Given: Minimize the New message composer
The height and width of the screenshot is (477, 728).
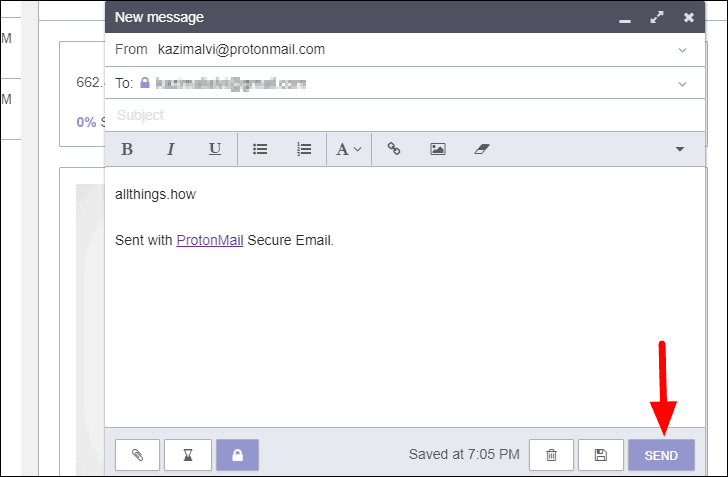Looking at the screenshot, I should 625,19.
